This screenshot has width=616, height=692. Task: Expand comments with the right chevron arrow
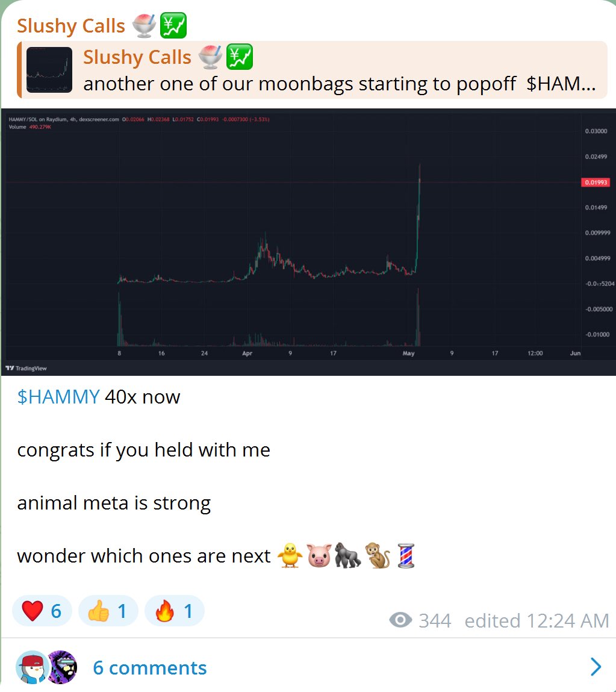596,667
